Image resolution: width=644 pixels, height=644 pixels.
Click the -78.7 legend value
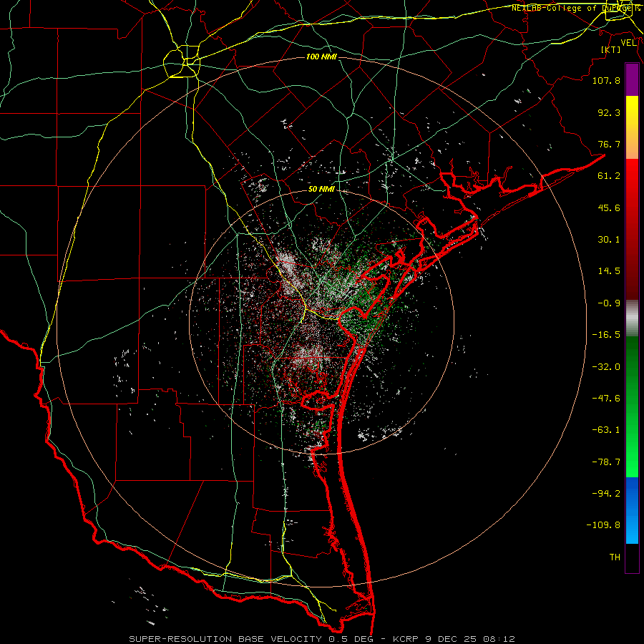tap(606, 462)
